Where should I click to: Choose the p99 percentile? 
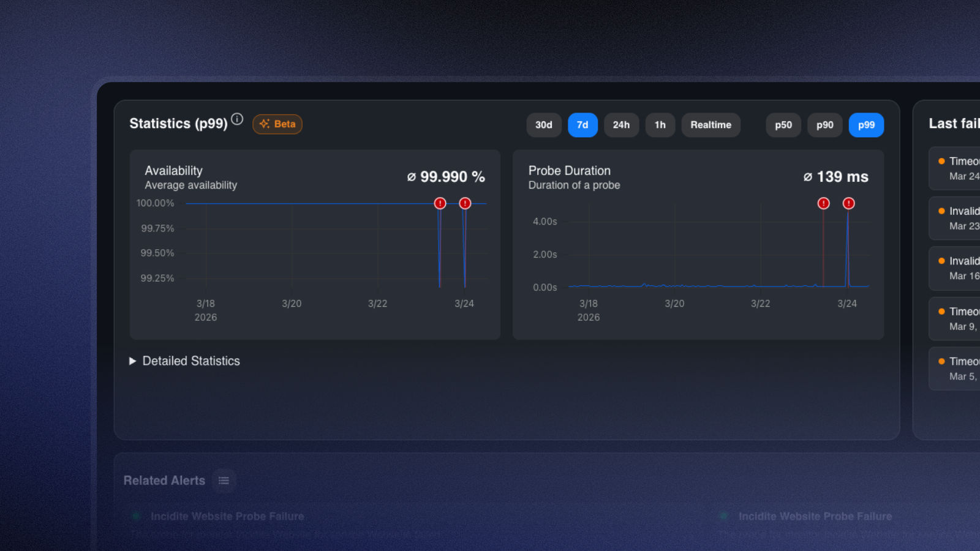866,125
